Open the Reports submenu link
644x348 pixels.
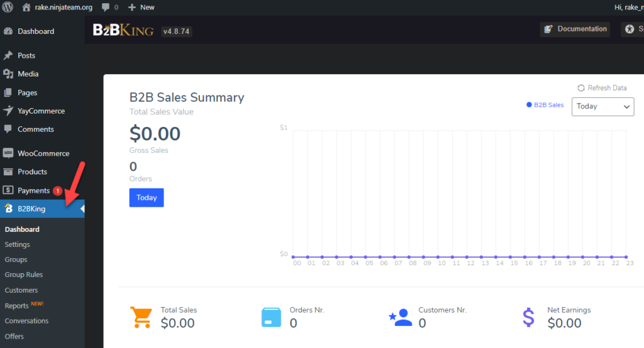(16, 306)
